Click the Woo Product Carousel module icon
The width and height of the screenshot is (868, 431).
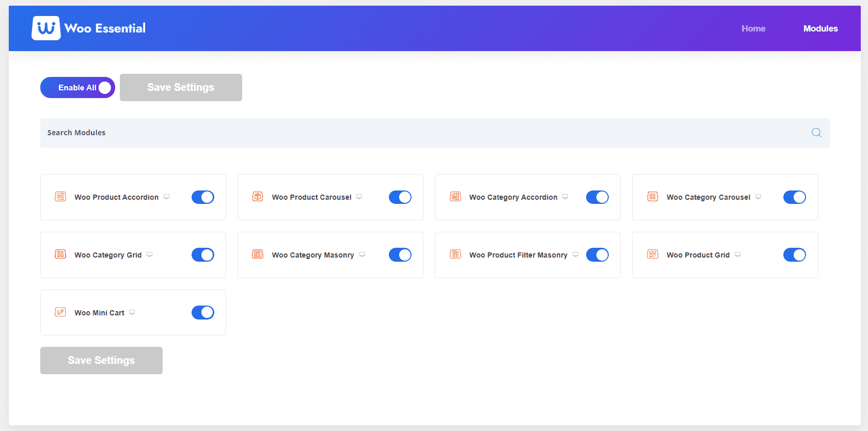(258, 197)
